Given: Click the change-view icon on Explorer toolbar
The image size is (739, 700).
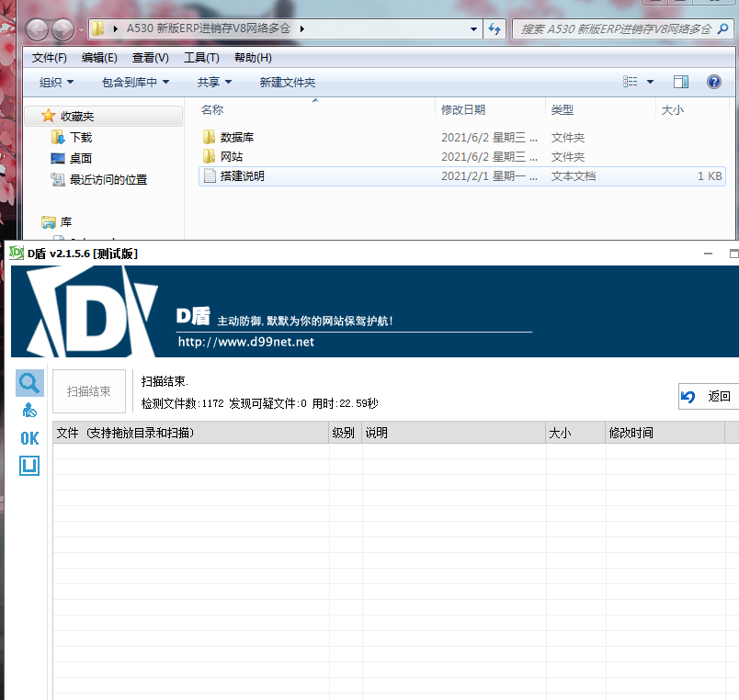Looking at the screenshot, I should [632, 82].
